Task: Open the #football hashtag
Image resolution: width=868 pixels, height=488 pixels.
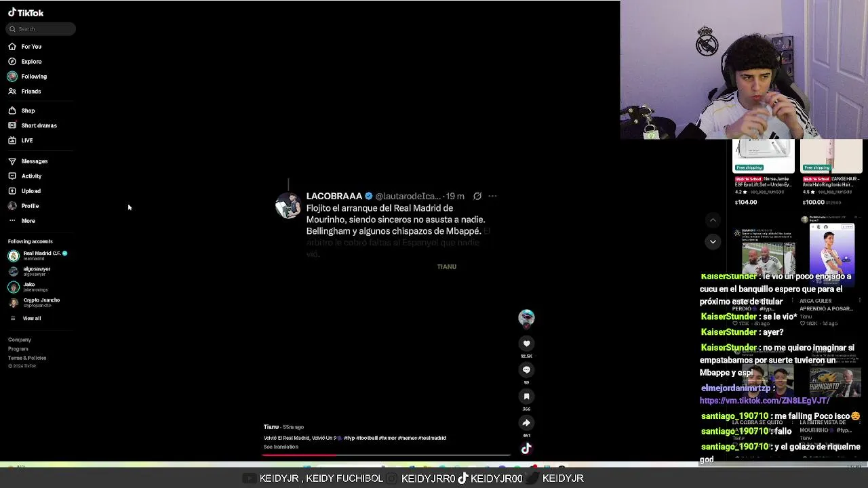Action: tap(366, 438)
